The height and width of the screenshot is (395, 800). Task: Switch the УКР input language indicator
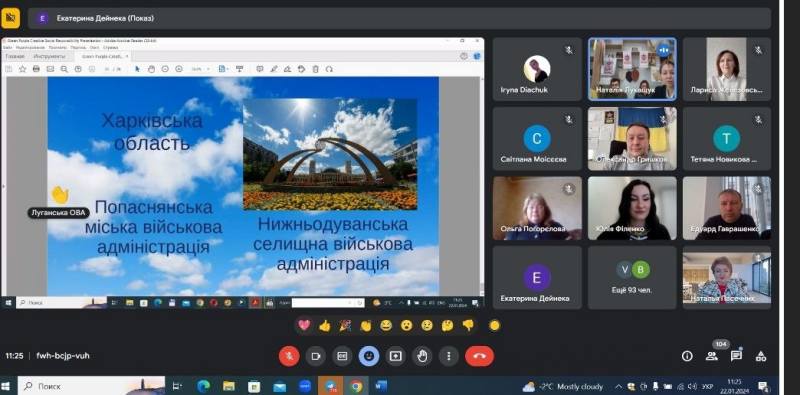coord(707,386)
